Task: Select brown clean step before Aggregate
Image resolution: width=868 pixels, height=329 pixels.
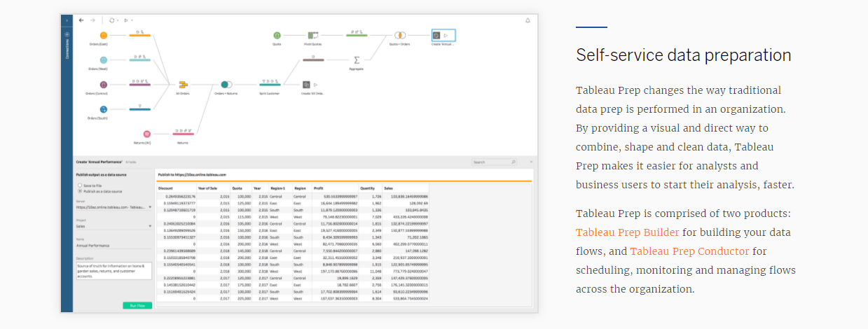Action: pyautogui.click(x=313, y=60)
